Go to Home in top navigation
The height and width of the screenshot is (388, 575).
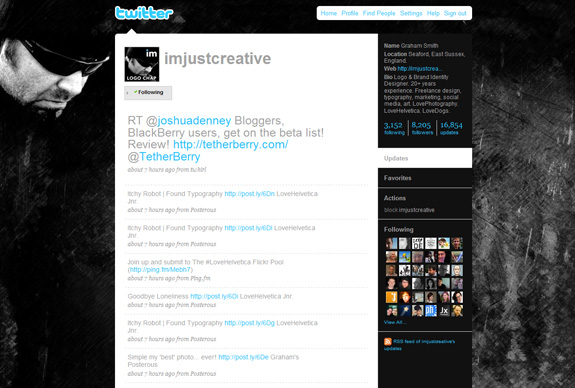coord(329,13)
